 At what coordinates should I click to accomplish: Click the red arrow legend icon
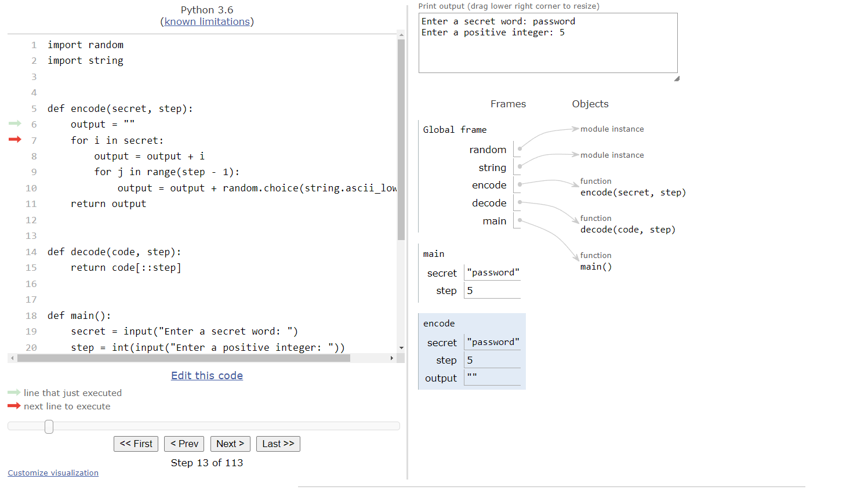pos(14,406)
